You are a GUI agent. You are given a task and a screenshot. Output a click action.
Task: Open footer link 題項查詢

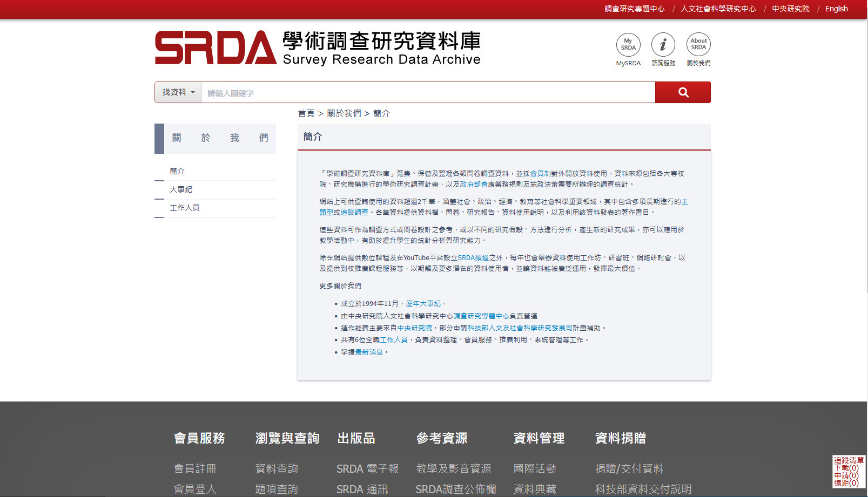pyautogui.click(x=277, y=489)
